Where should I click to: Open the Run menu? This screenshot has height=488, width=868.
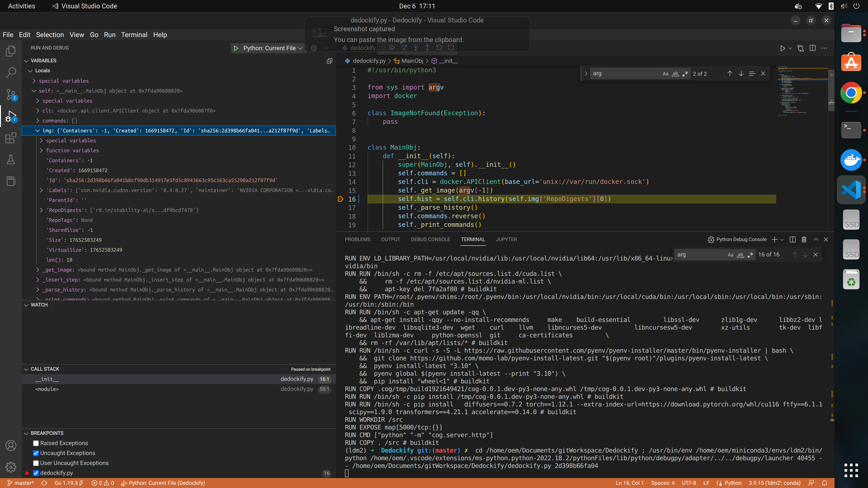[109, 35]
